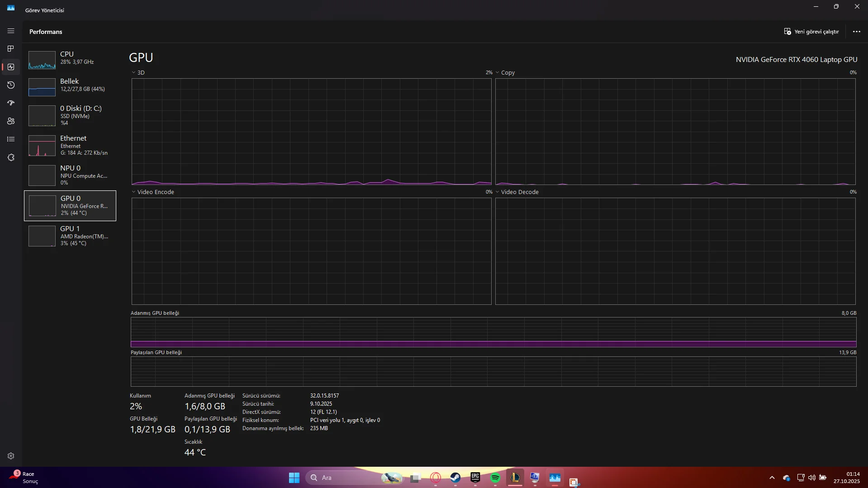Click the Copy usage graph

tap(675, 132)
